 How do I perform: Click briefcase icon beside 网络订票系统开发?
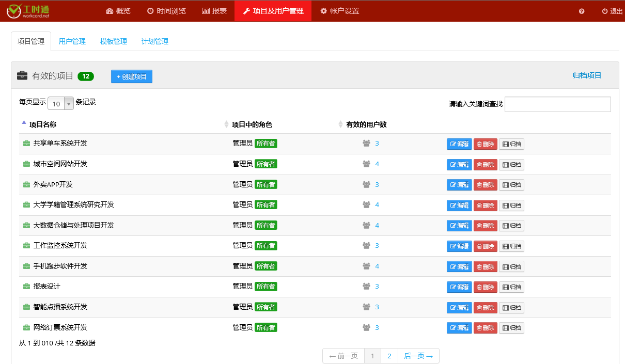pos(26,327)
